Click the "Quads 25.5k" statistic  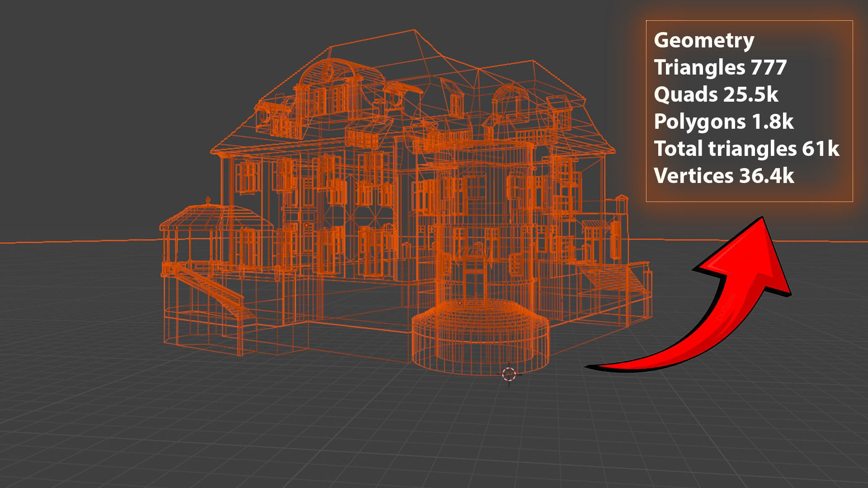(716, 94)
